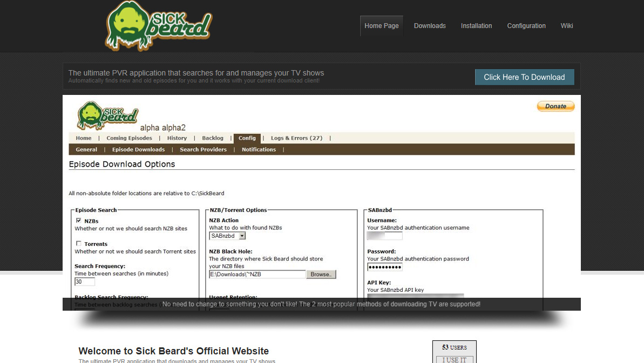This screenshot has width=644, height=363.
Task: Click the I USE IT button
Action: (454, 360)
